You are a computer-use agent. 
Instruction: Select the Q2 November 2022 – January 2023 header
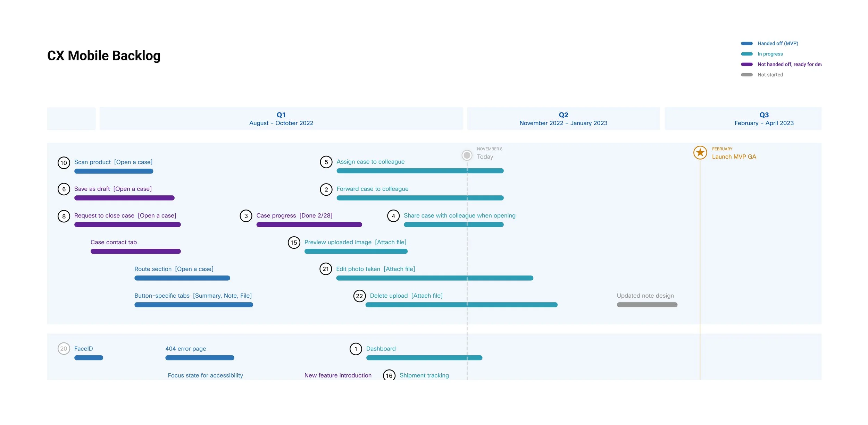pos(563,119)
